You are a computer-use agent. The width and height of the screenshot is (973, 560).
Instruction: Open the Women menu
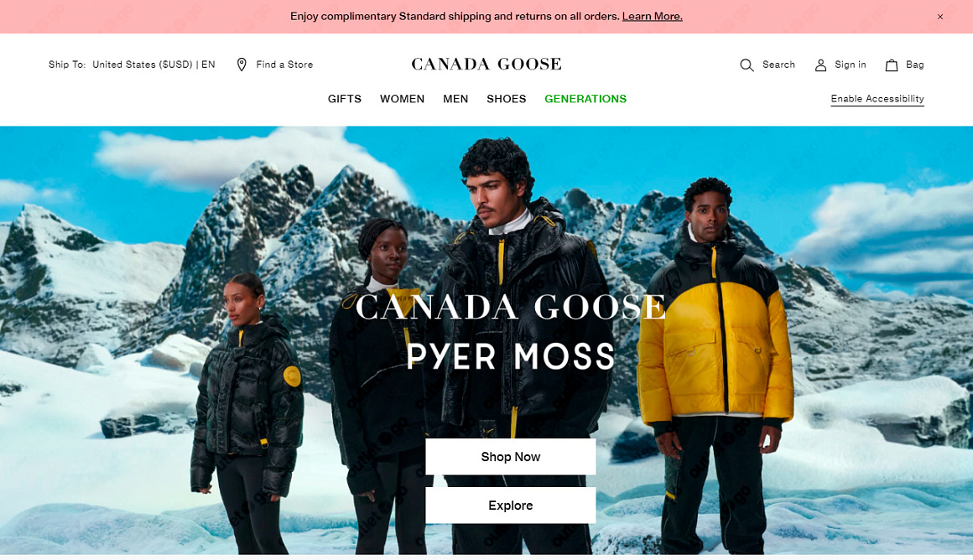(402, 99)
